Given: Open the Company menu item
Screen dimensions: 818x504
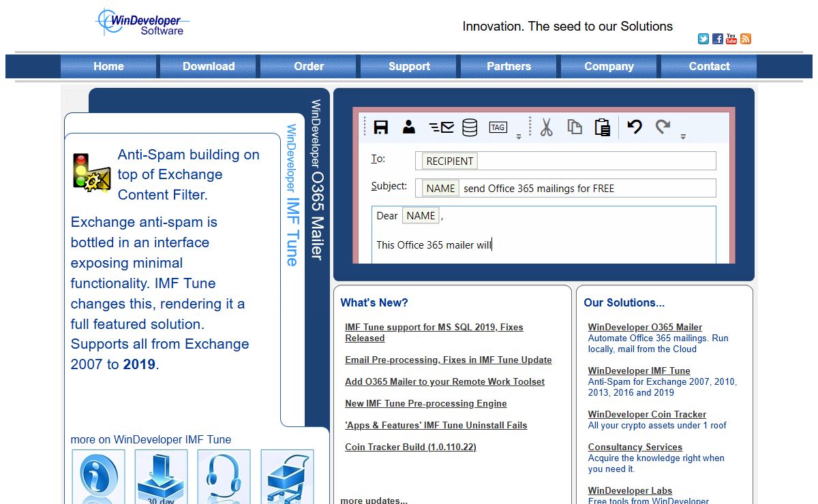Looking at the screenshot, I should point(609,66).
